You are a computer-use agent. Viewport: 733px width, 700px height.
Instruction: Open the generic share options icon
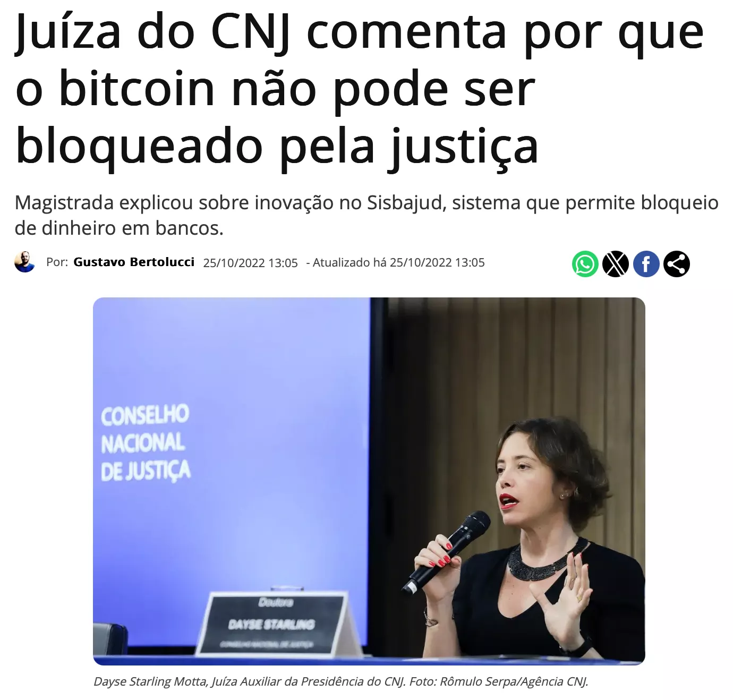[677, 263]
